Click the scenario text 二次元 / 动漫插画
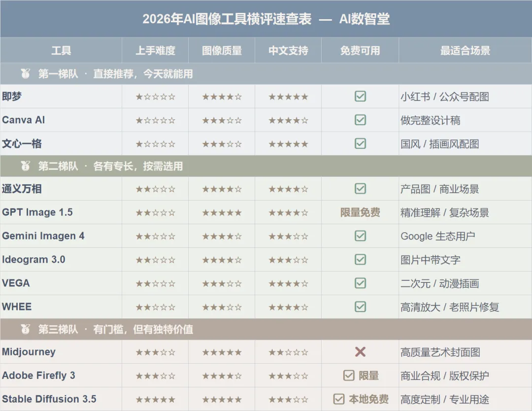 440,283
